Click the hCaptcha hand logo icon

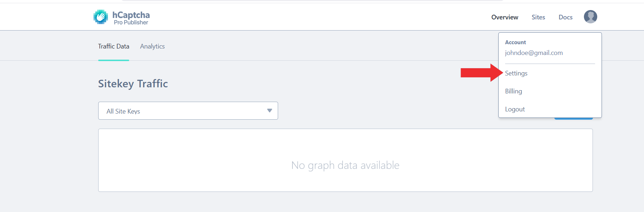click(101, 17)
